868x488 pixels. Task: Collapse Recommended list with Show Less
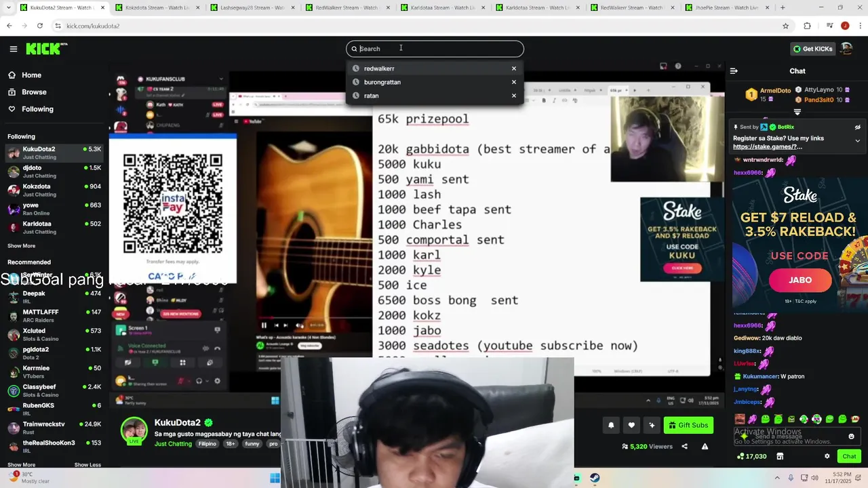point(87,465)
